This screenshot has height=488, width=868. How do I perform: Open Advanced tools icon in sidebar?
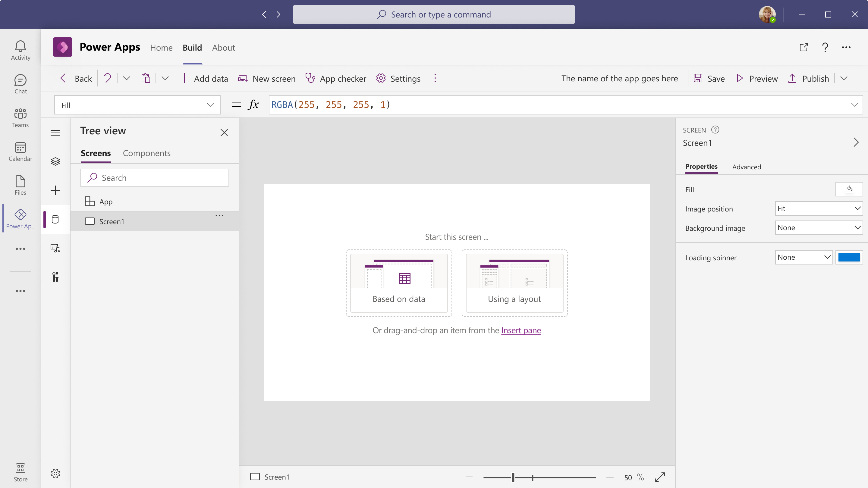[55, 277]
